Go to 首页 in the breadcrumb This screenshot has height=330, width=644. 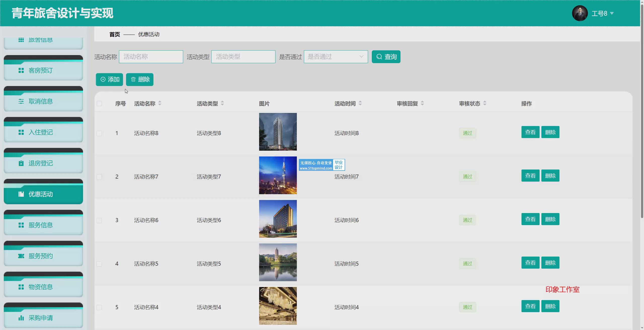pyautogui.click(x=114, y=34)
